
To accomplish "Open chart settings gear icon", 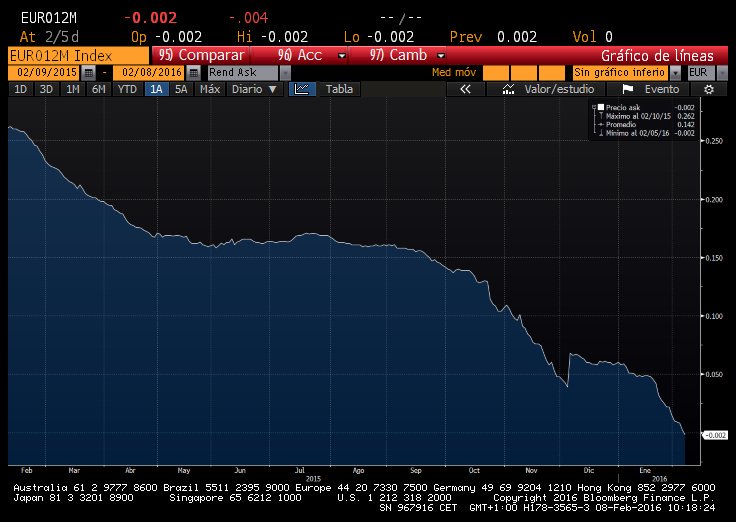I will click(709, 89).
